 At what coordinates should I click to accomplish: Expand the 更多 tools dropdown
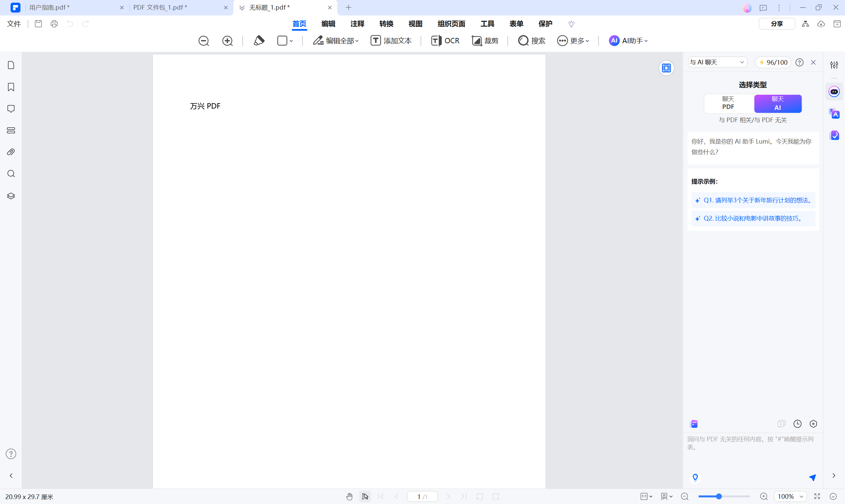tap(573, 41)
